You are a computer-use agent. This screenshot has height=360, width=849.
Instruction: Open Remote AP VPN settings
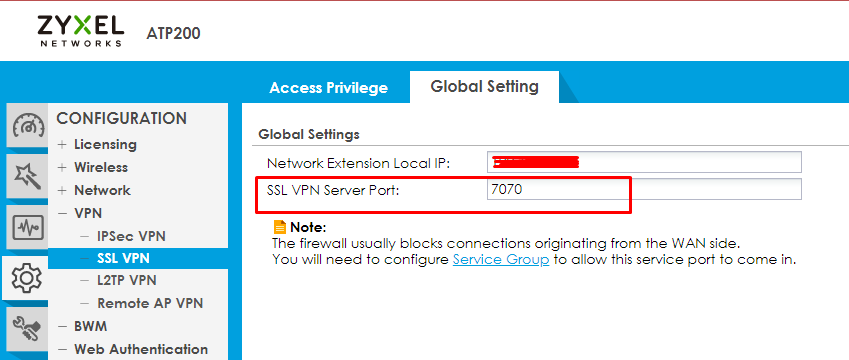[x=150, y=303]
